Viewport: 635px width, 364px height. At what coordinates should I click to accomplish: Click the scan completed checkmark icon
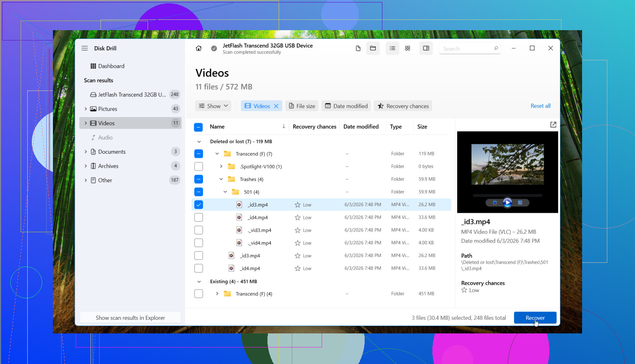[x=214, y=48]
